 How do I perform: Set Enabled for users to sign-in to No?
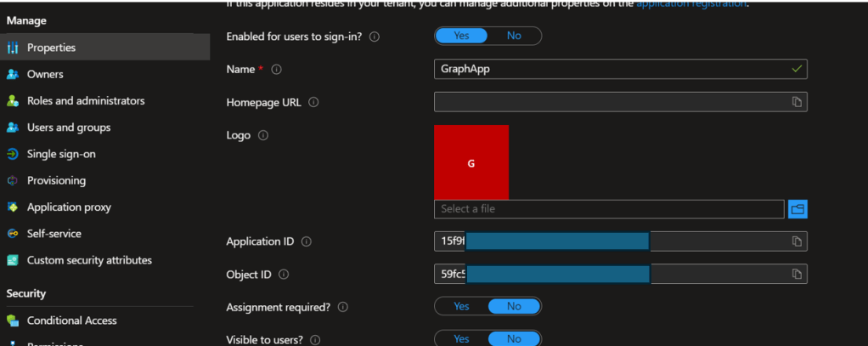click(x=514, y=36)
